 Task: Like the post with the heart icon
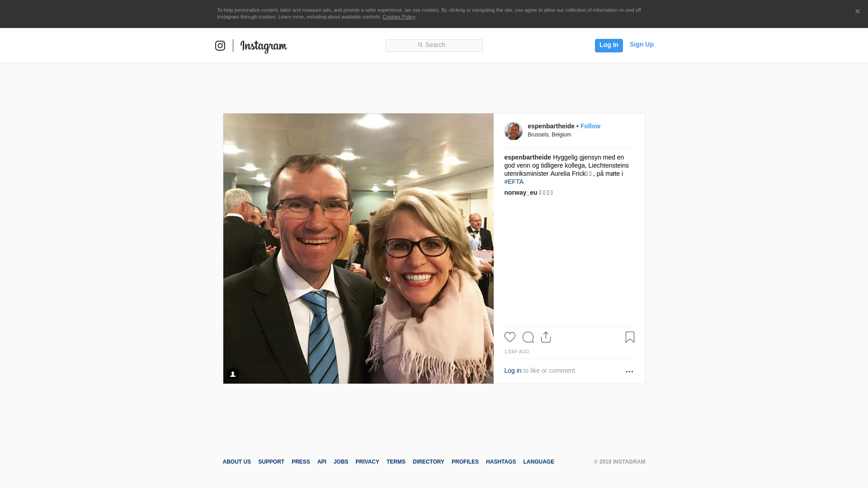pos(510,337)
